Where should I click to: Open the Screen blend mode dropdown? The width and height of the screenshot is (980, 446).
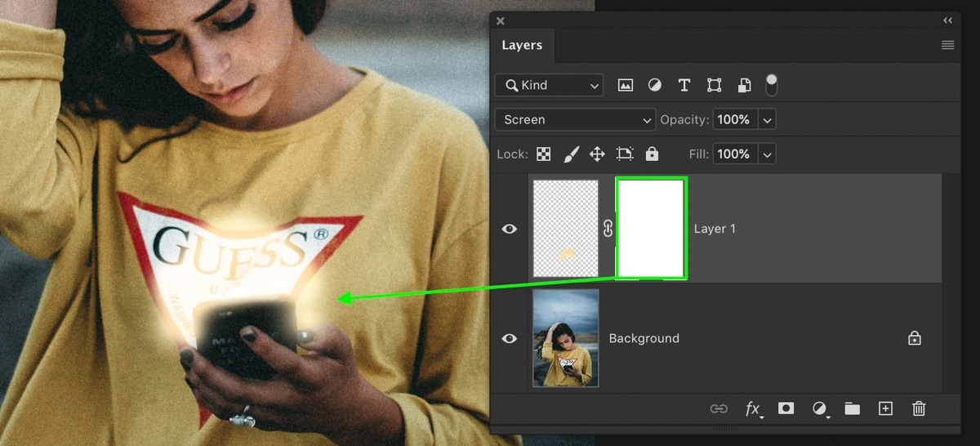click(x=575, y=119)
